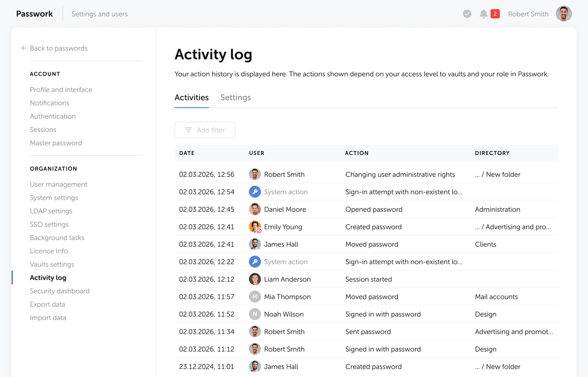Click the filter lines icon in Add filter
588x377 pixels.
(x=188, y=130)
